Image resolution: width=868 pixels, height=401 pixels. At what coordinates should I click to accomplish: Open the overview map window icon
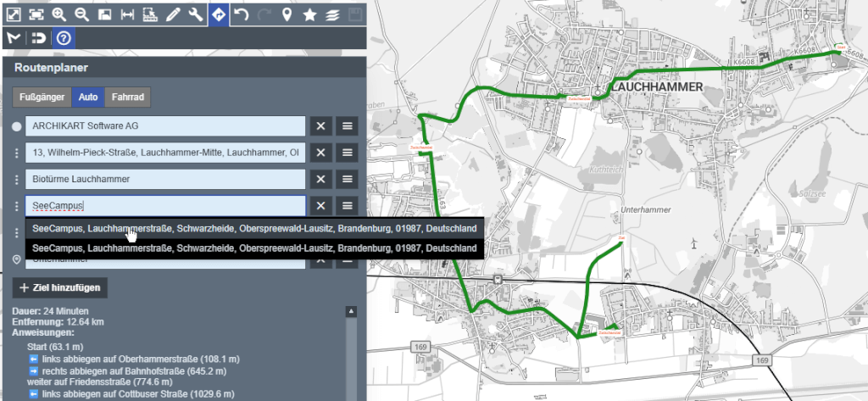(104, 15)
